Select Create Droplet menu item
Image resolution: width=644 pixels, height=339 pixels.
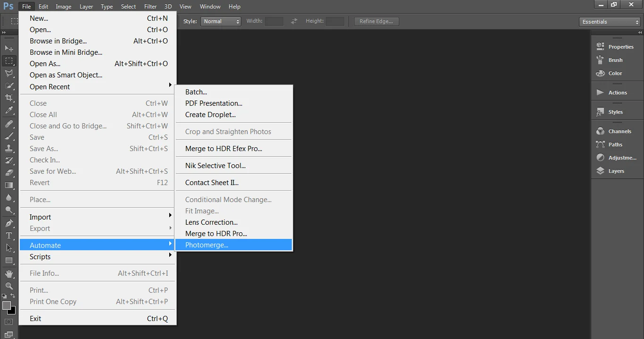click(x=234, y=115)
